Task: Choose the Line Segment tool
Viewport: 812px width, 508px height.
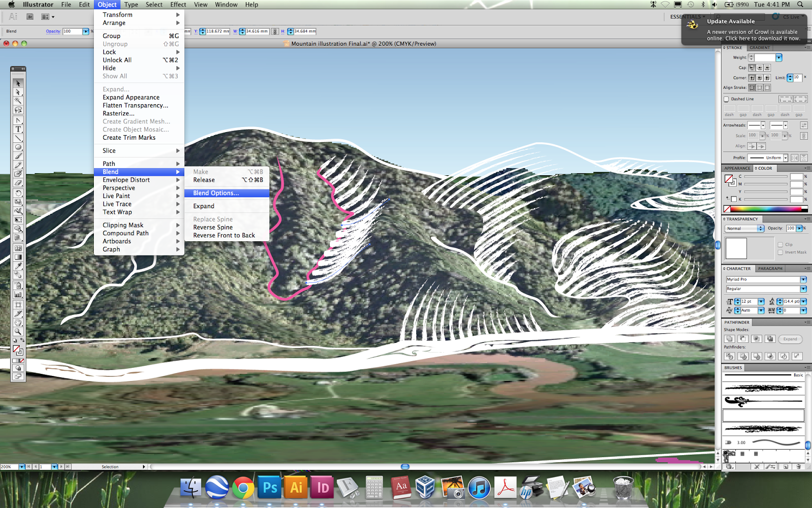Action: click(x=18, y=138)
